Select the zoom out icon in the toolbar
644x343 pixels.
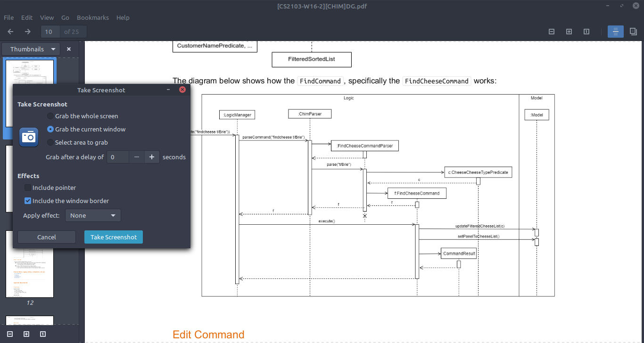[551, 31]
